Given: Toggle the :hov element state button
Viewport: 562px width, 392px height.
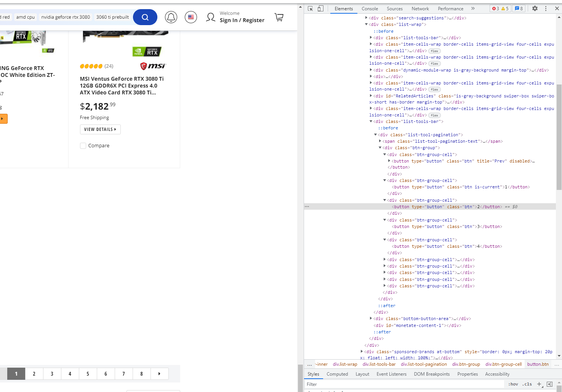Looking at the screenshot, I should pyautogui.click(x=513, y=384).
